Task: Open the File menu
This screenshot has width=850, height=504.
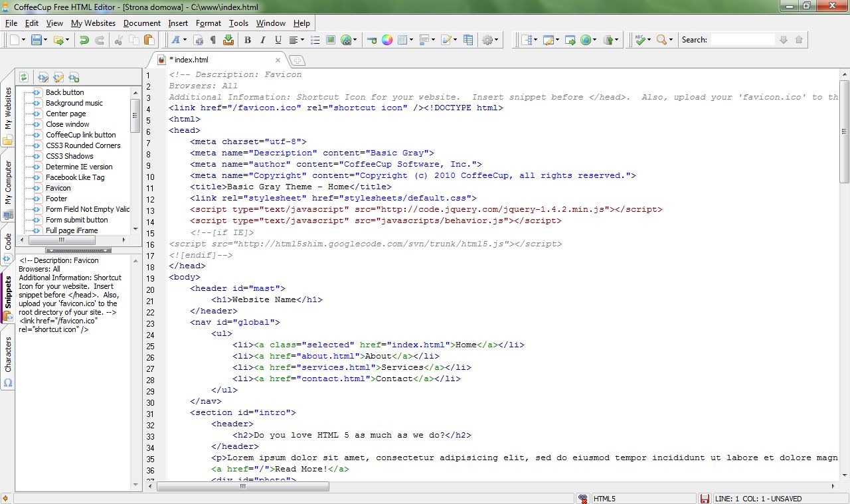Action: 11,23
